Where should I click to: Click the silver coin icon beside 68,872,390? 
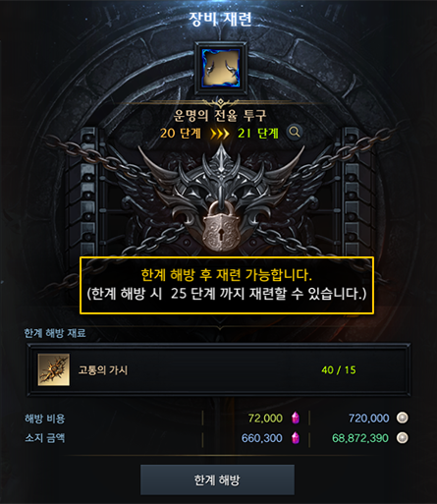402,438
